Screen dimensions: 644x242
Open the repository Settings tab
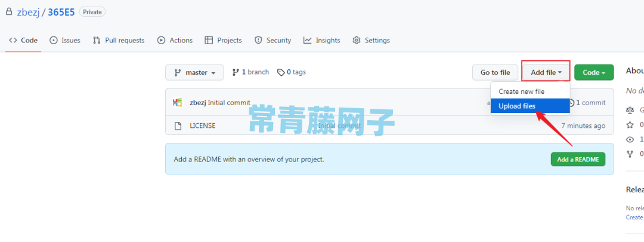point(371,41)
